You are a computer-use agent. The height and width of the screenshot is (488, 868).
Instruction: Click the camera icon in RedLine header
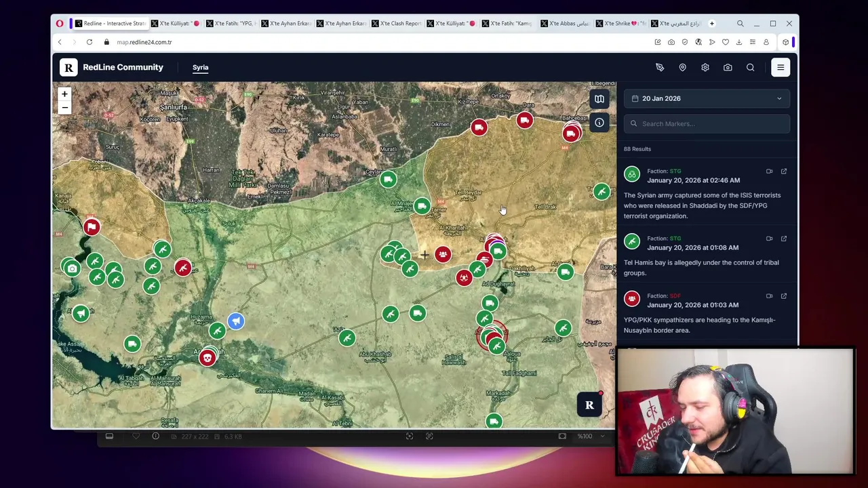728,67
